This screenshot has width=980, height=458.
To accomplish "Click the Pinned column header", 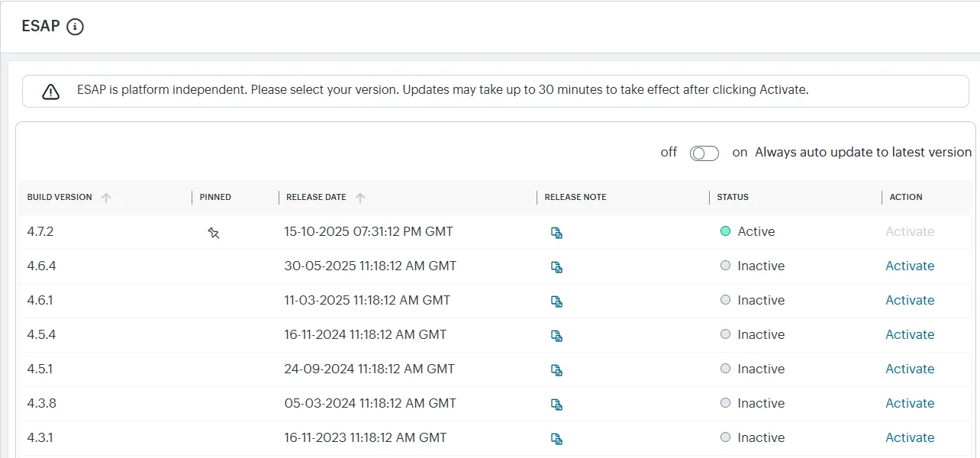I will [215, 197].
